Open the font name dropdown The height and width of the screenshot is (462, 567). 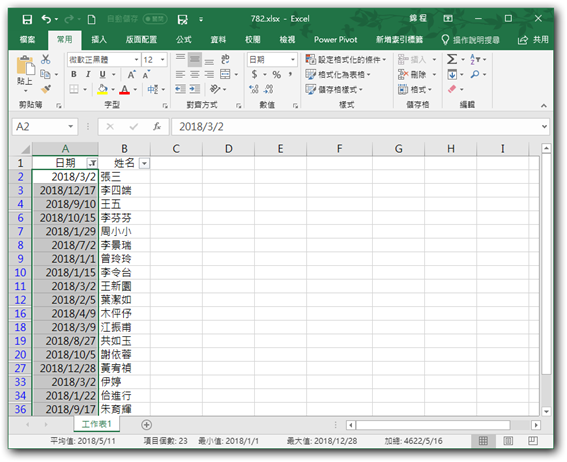point(136,60)
